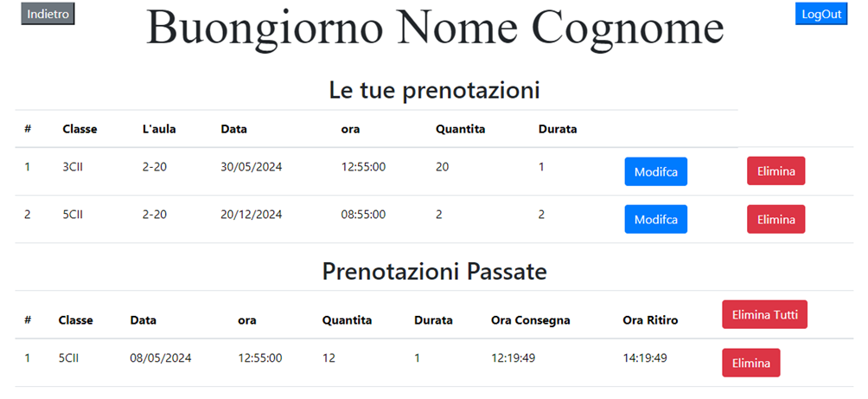
Task: Select the Prenotazioni Passate heading
Action: [x=434, y=272]
